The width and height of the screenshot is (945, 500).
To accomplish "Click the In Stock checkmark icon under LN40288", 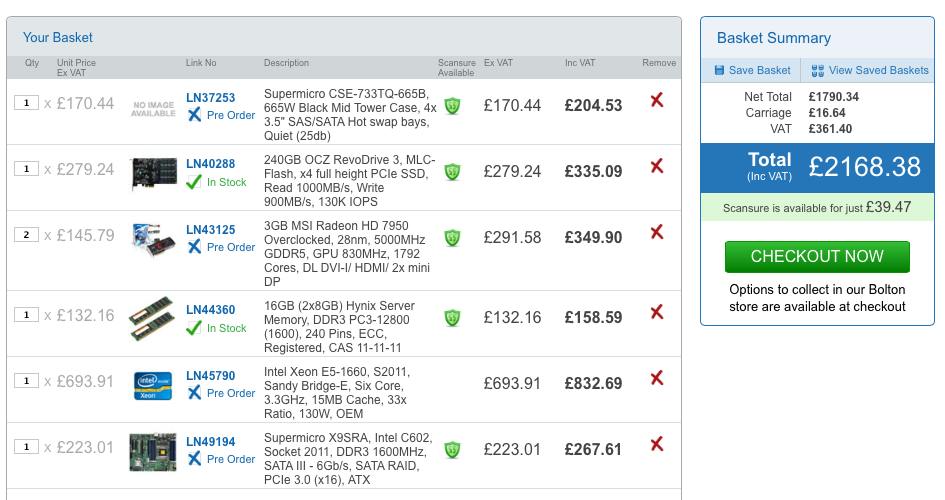I will pos(194,181).
